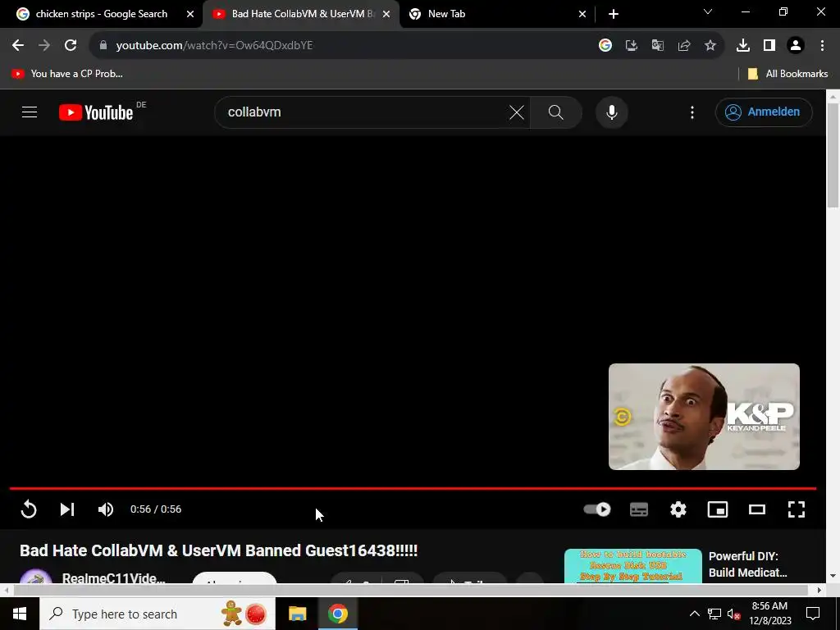840x630 pixels.
Task: Open the bootable Rescue Disk USB thumbnail
Action: click(x=632, y=566)
